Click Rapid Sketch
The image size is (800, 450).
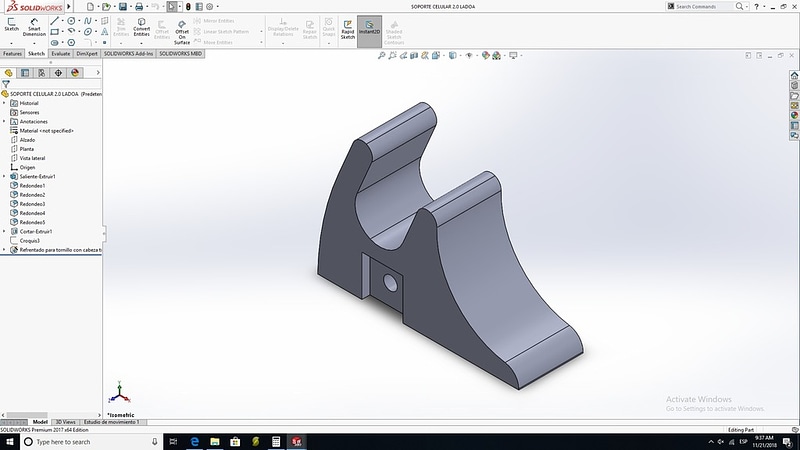pyautogui.click(x=347, y=30)
